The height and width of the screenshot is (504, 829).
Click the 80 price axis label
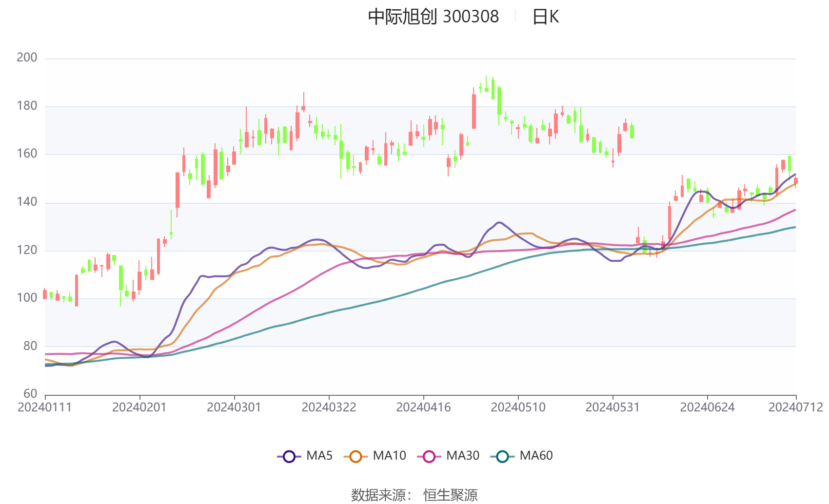[x=30, y=346]
